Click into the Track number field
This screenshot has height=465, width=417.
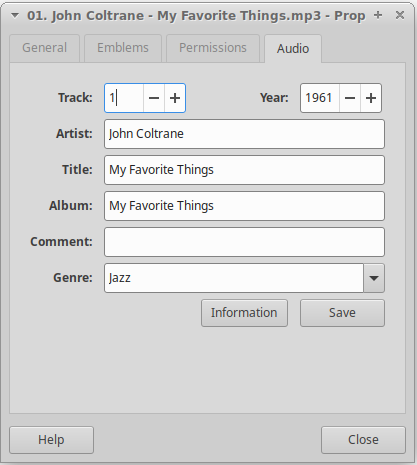coord(124,98)
